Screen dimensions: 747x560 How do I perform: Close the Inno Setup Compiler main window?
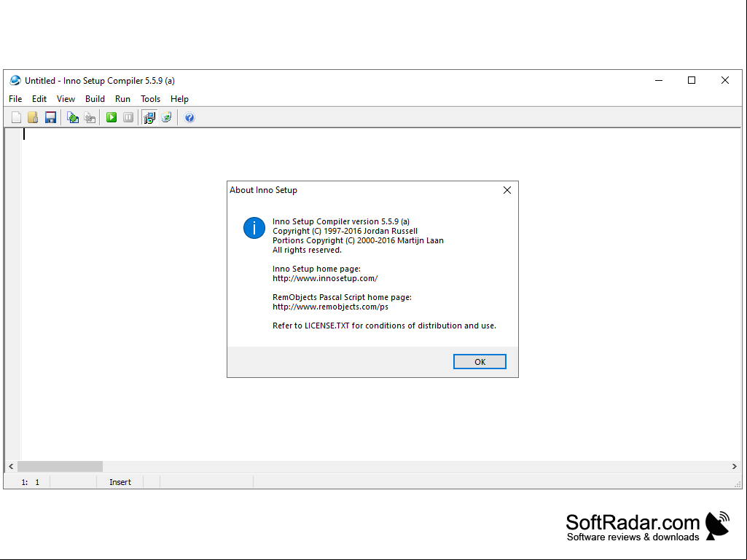pos(725,81)
